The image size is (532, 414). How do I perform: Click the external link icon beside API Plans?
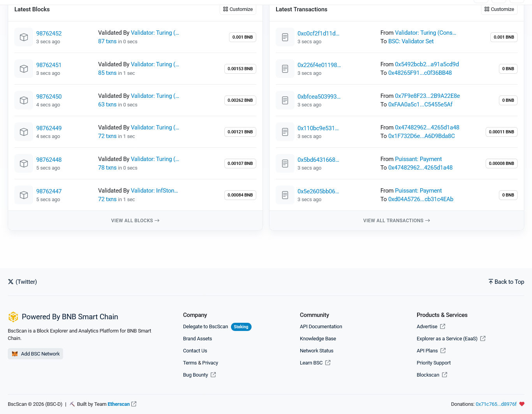coord(443,351)
